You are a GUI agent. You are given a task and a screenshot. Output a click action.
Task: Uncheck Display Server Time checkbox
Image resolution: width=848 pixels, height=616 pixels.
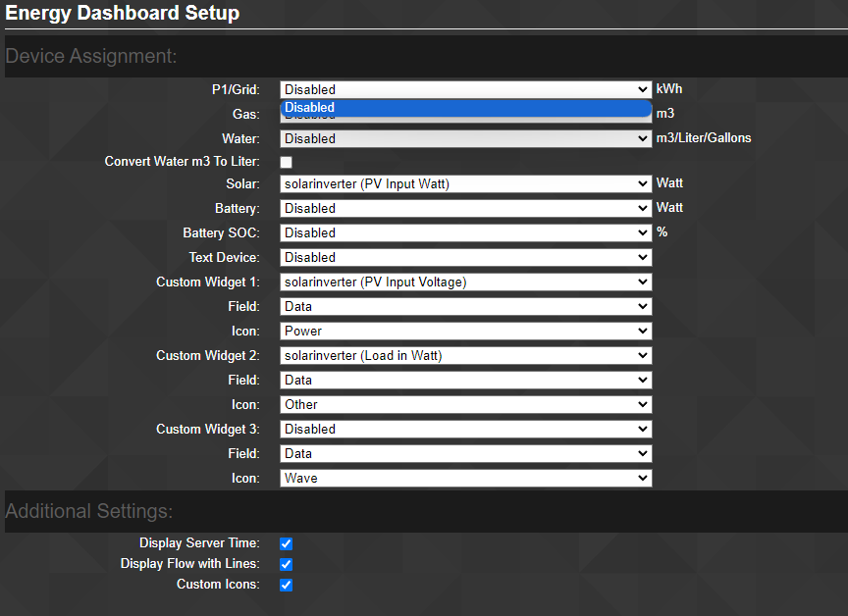[286, 543]
